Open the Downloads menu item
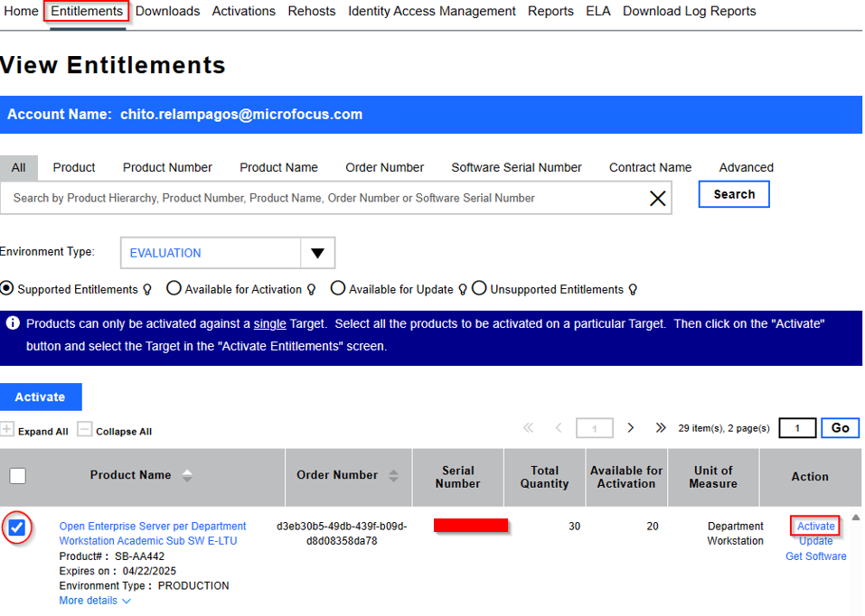Image resolution: width=865 pixels, height=616 pixels. 167,11
